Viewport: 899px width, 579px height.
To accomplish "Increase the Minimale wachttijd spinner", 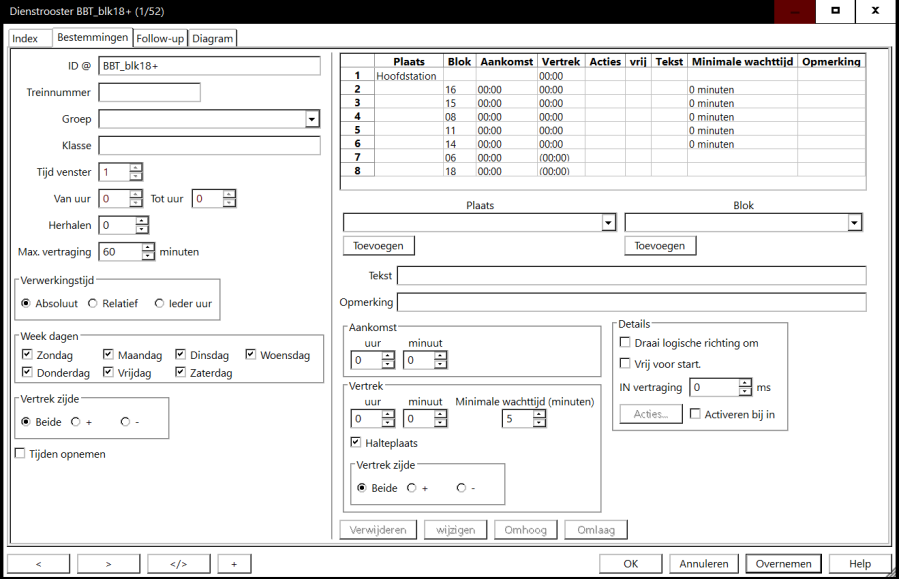I will tap(540, 414).
